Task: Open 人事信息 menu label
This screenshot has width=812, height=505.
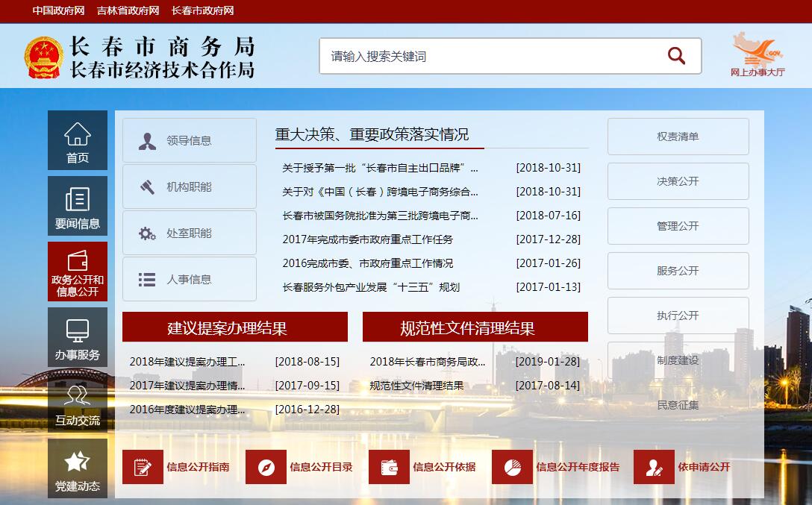Action: tap(189, 280)
